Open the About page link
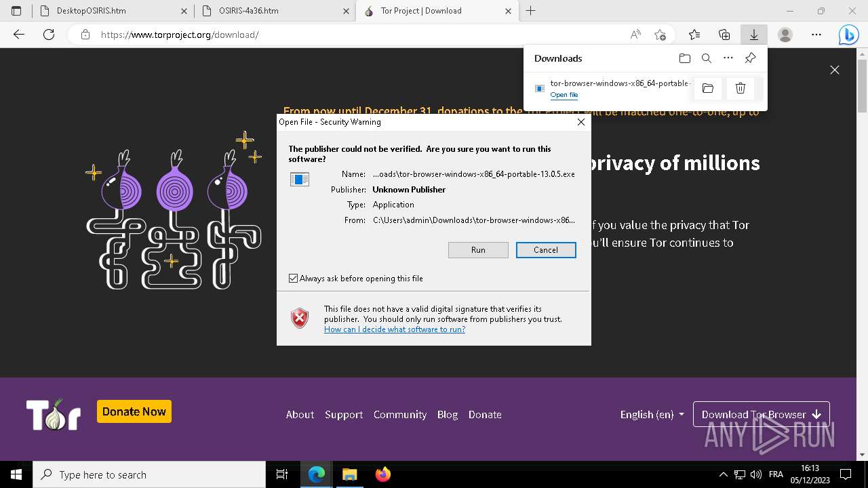 [x=300, y=415]
